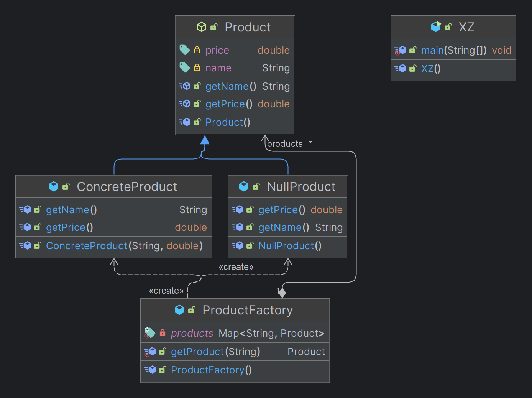Click the lock icon beside name field
This screenshot has height=398, width=532.
click(x=197, y=67)
